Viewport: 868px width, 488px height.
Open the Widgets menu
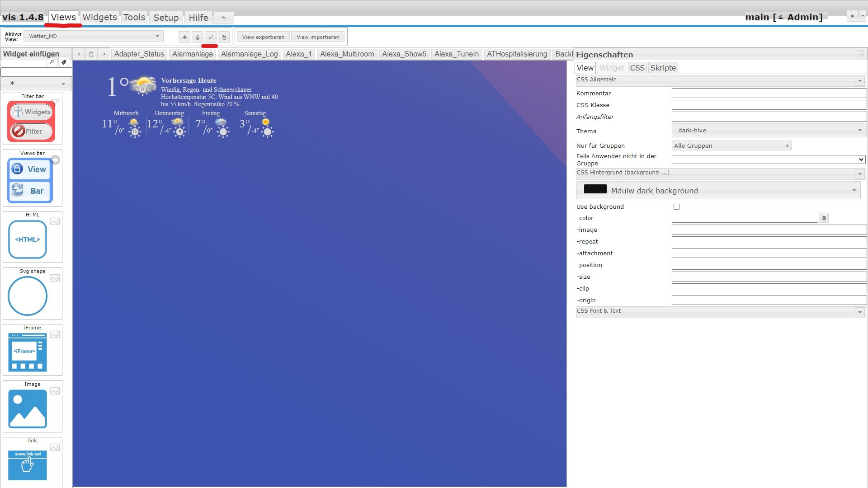coord(99,17)
